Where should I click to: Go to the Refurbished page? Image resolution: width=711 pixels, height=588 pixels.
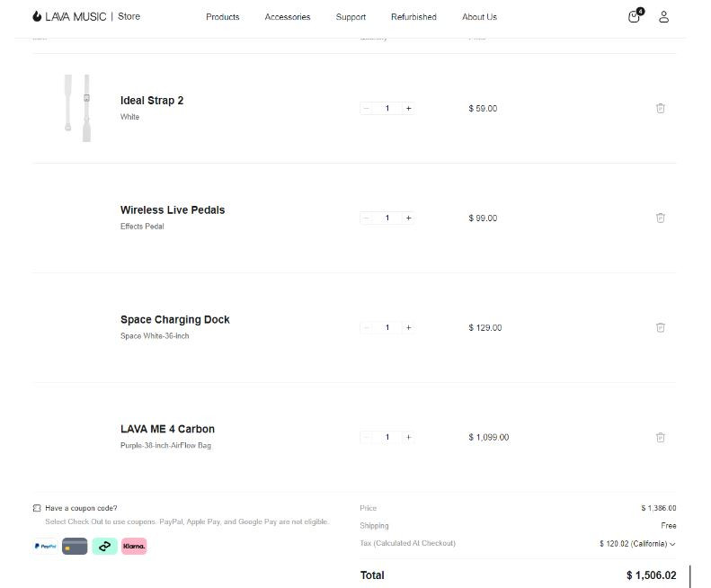413,17
